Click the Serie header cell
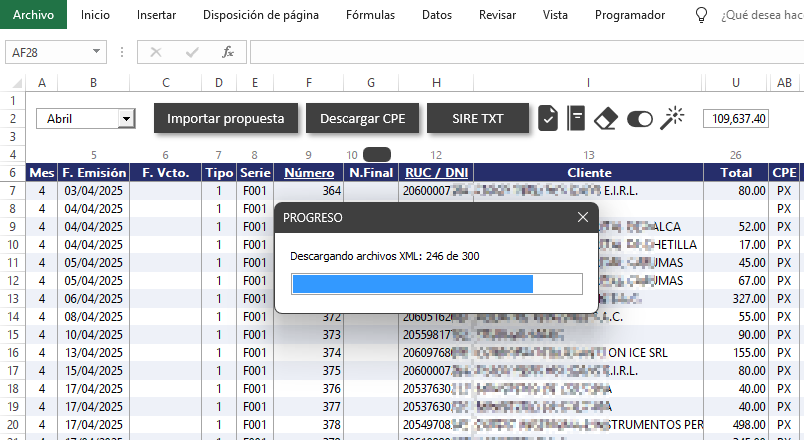 click(x=255, y=173)
